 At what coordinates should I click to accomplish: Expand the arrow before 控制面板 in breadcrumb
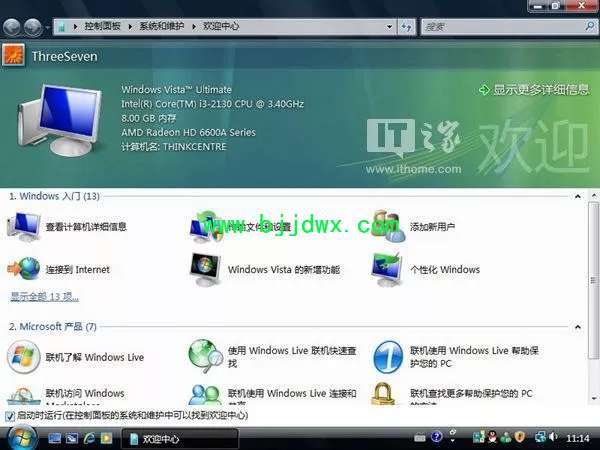(75, 26)
